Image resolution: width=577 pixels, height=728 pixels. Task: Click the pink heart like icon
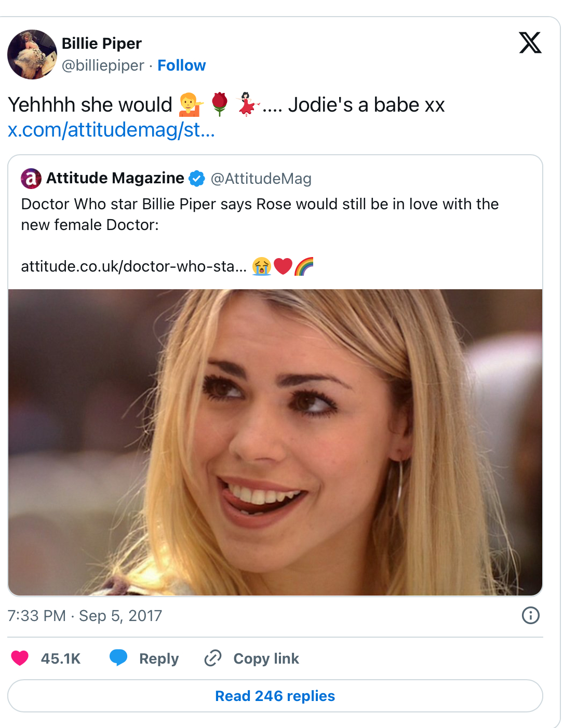click(x=20, y=658)
